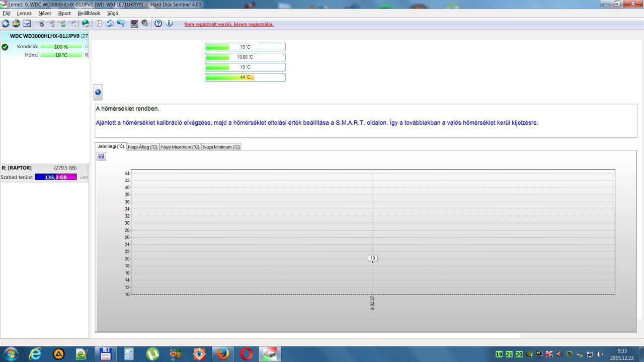Image resolution: width=644 pixels, height=362 pixels.
Task: Click the 135,3 GB free space bar
Action: [x=56, y=177]
